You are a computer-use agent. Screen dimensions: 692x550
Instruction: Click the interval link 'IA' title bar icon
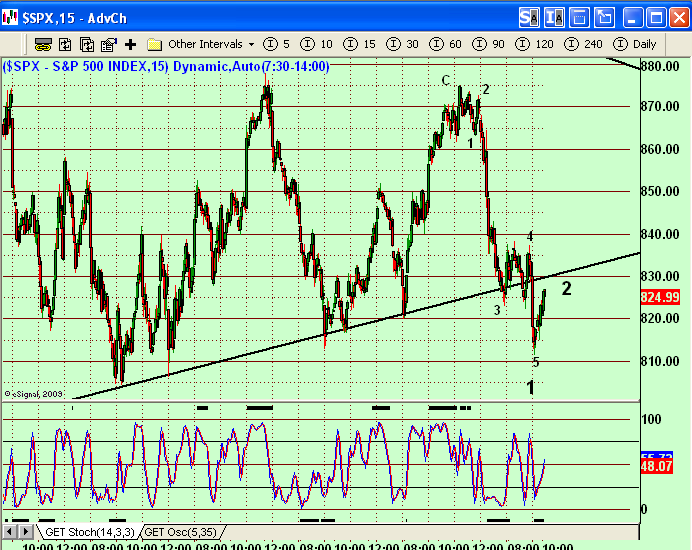(x=554, y=18)
